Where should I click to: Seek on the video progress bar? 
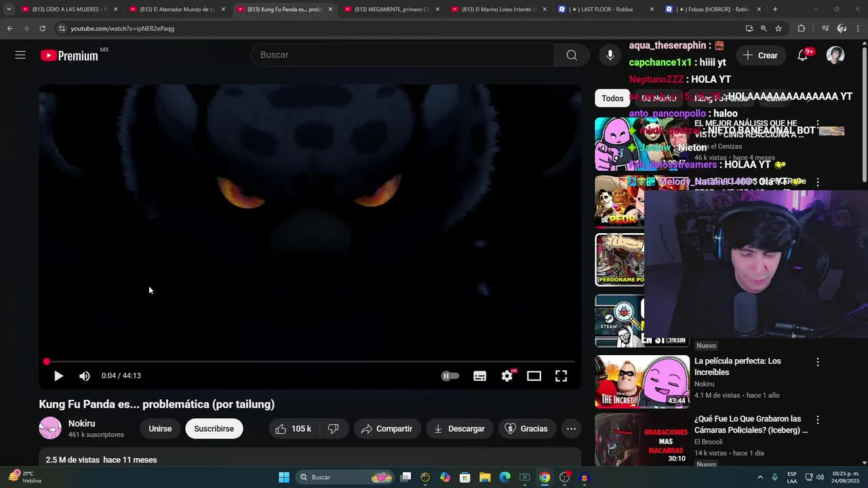(x=310, y=362)
